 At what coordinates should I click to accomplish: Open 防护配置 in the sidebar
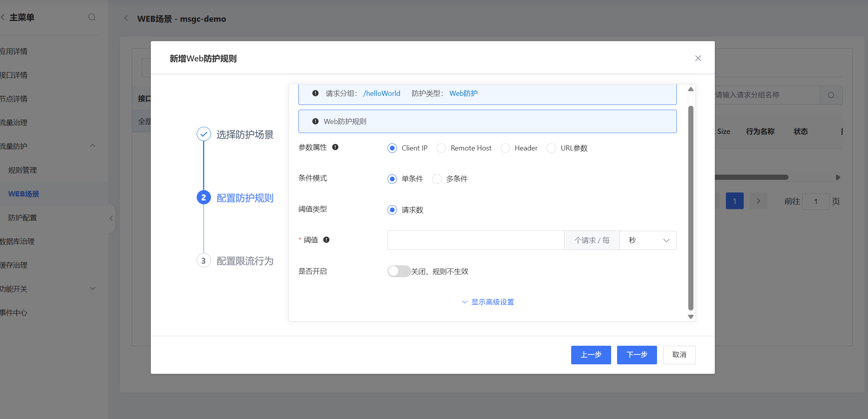23,218
